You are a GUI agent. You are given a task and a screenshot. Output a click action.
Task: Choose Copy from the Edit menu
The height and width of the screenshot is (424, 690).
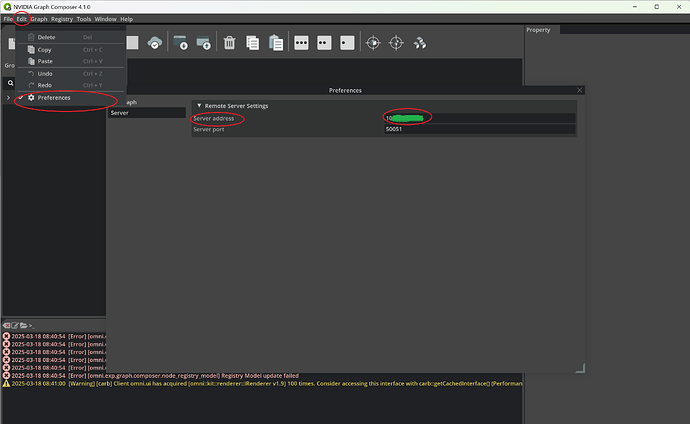tap(70, 50)
